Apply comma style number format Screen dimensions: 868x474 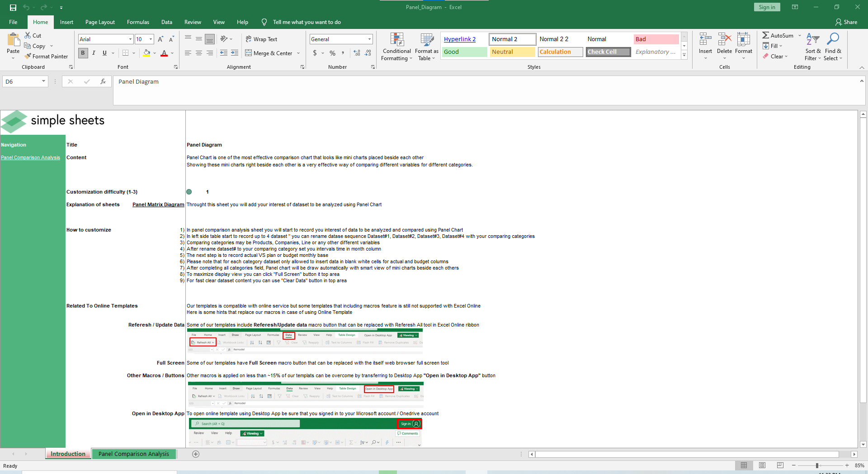[343, 53]
